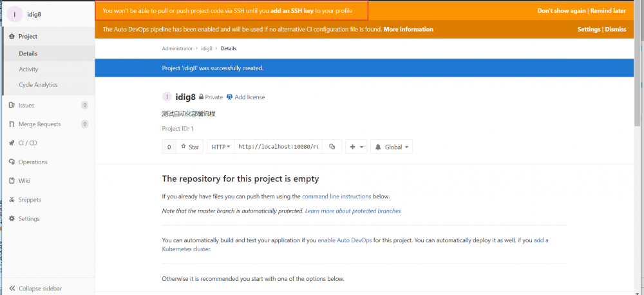Dismiss the Auto DevOps banner
The image size is (644, 295).
click(x=615, y=29)
